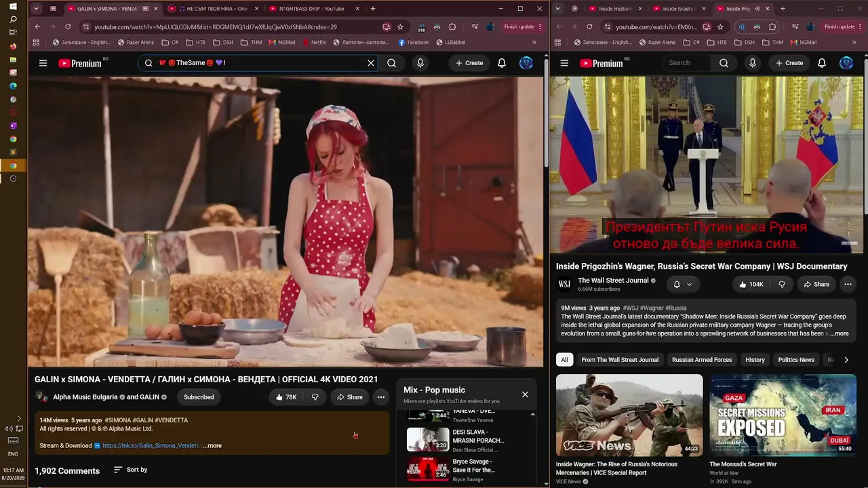The width and height of the screenshot is (868, 488).
Task: Open Alpha Music Bulgaria channel name
Action: tap(85, 397)
